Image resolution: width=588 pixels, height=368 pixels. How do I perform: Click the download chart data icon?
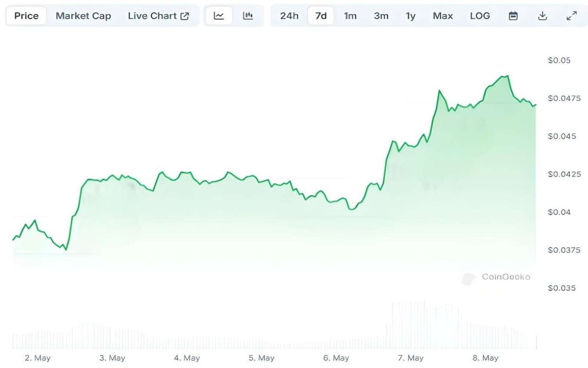pos(543,16)
